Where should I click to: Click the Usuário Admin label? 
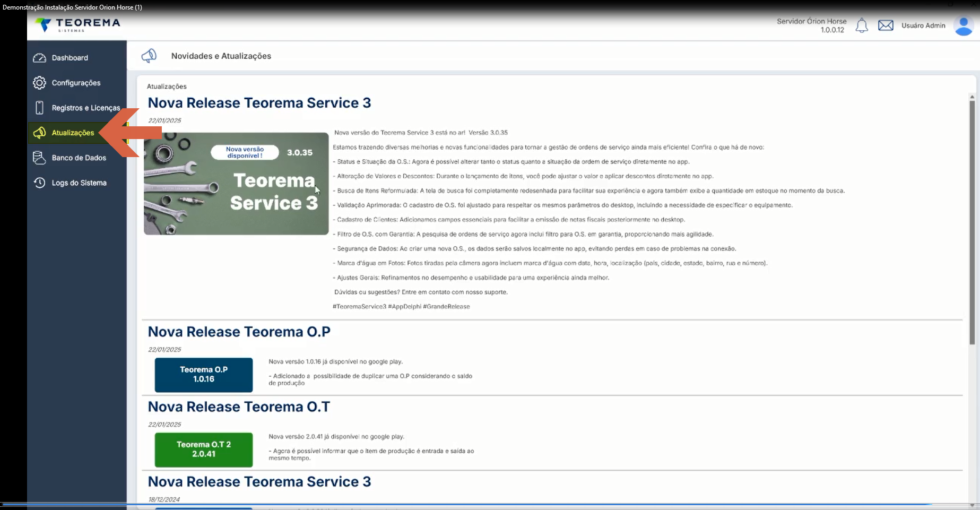point(923,25)
